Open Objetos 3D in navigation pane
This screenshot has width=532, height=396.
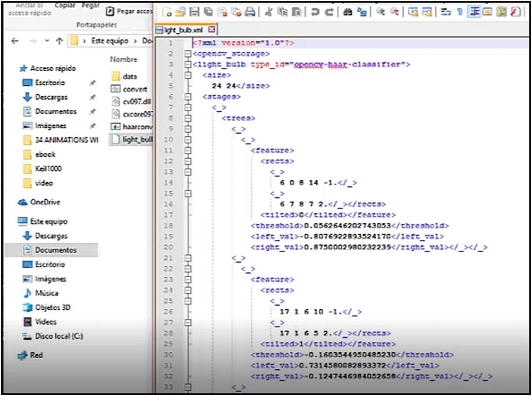point(46,307)
